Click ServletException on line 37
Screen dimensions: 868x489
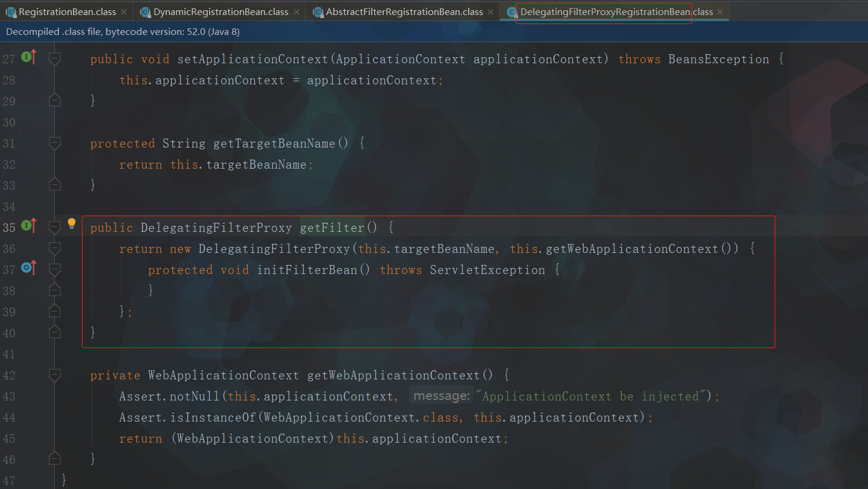point(487,270)
